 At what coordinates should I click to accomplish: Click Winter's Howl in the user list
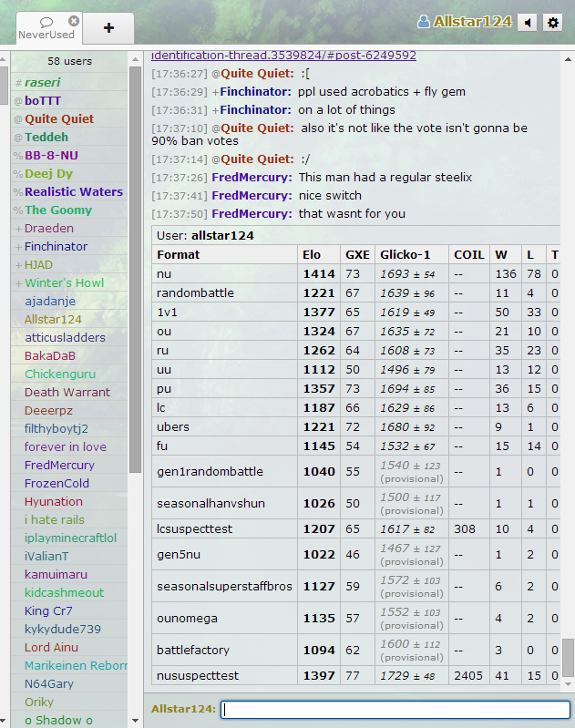69,282
